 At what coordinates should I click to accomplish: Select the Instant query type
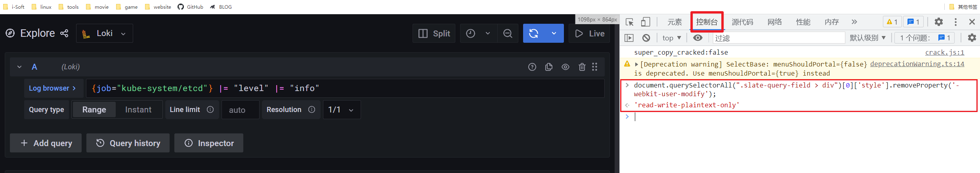click(x=138, y=110)
